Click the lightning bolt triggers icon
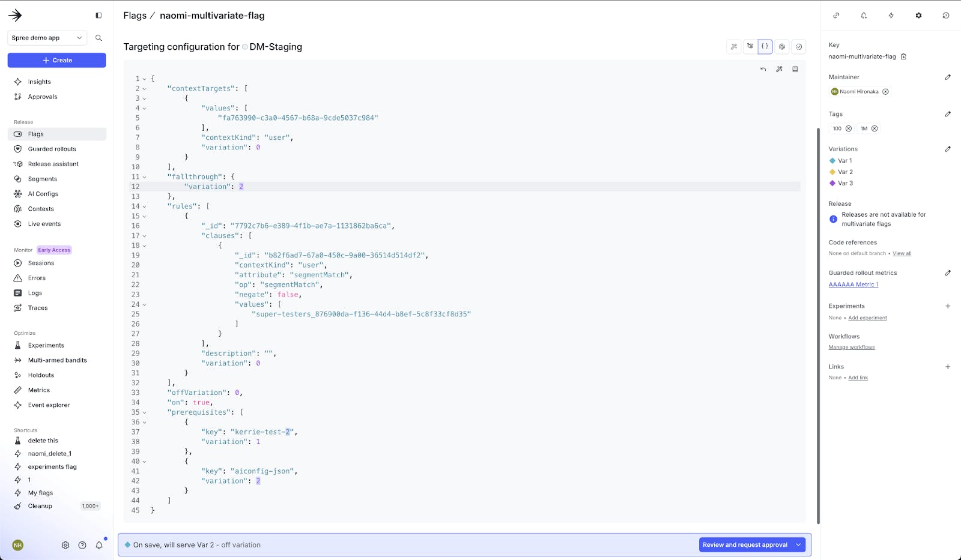The image size is (961, 560). coord(891,16)
